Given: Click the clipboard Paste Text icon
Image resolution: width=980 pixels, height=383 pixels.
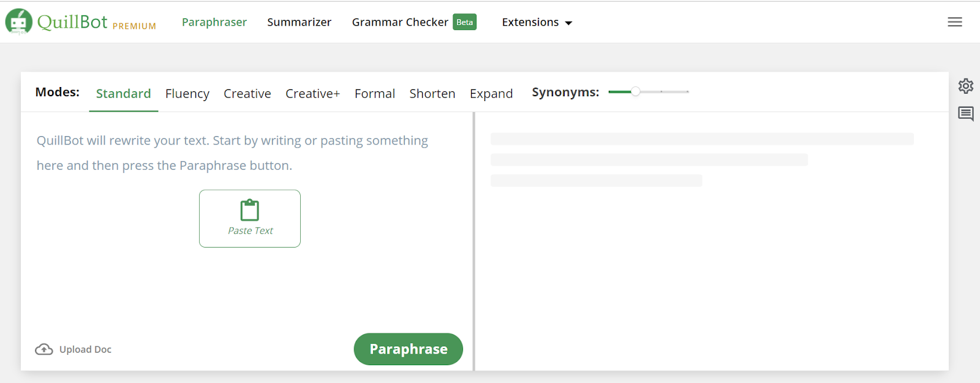Looking at the screenshot, I should (250, 210).
